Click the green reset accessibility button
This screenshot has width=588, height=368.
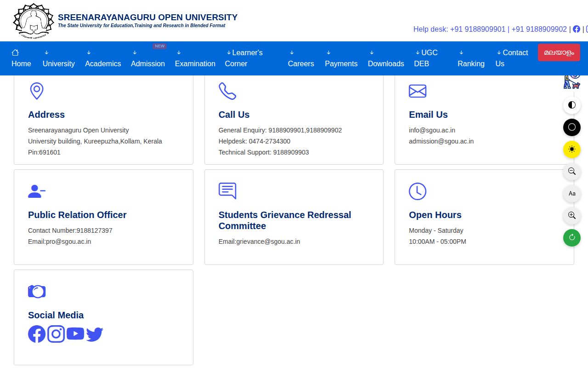click(x=572, y=237)
